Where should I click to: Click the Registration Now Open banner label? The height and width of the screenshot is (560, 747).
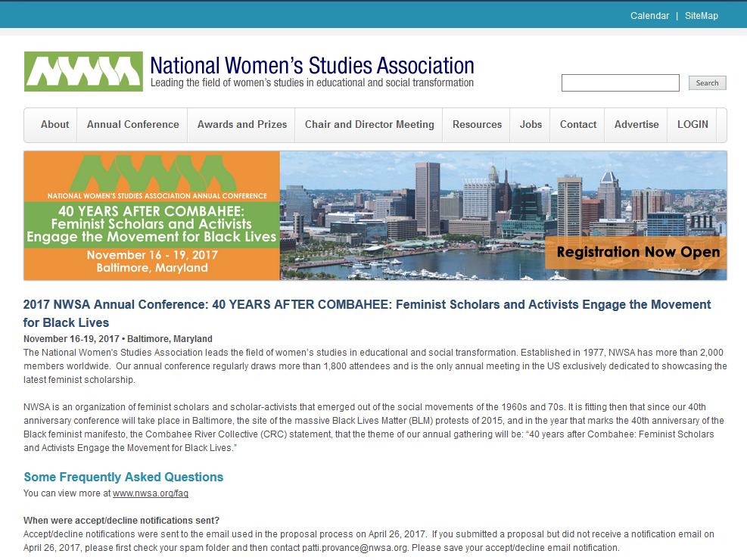point(637,252)
